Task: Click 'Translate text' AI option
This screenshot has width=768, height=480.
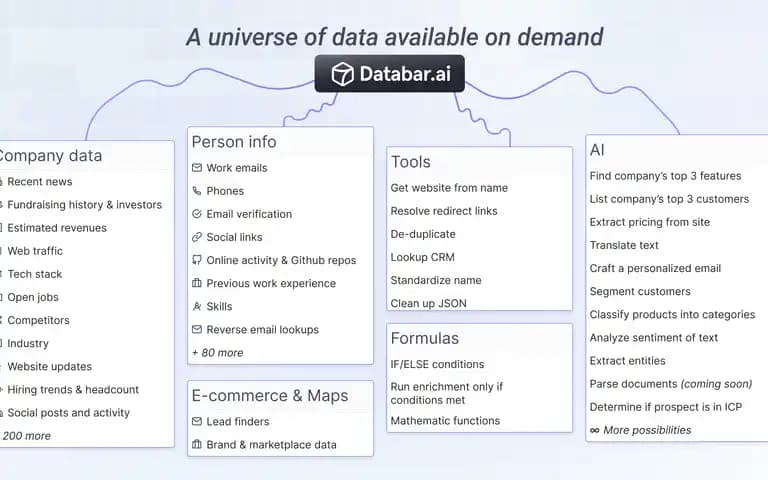Action: [624, 245]
